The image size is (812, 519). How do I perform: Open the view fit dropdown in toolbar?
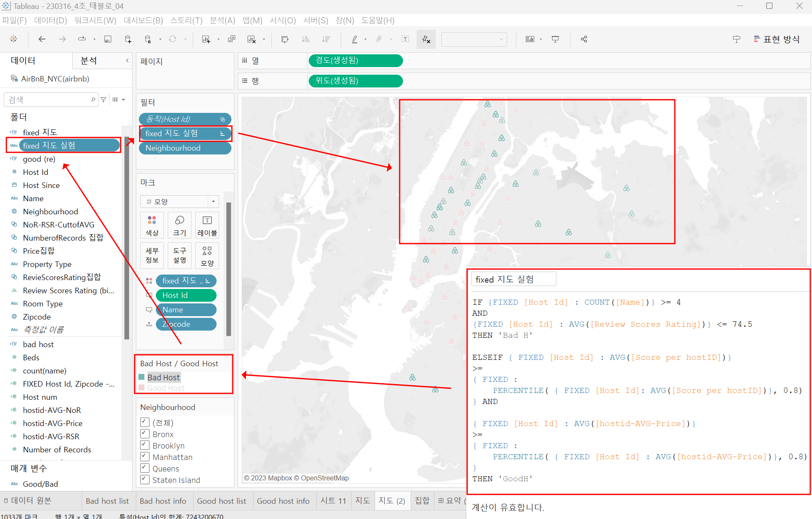coord(474,39)
